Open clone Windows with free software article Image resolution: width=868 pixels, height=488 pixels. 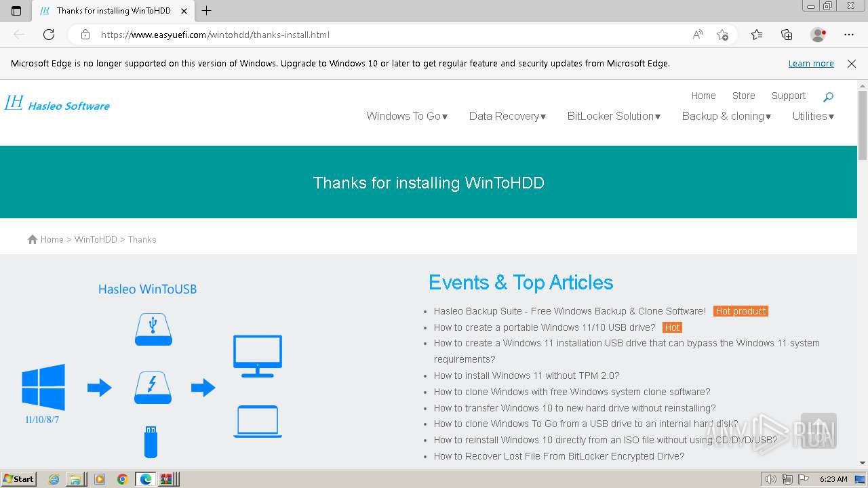[572, 392]
